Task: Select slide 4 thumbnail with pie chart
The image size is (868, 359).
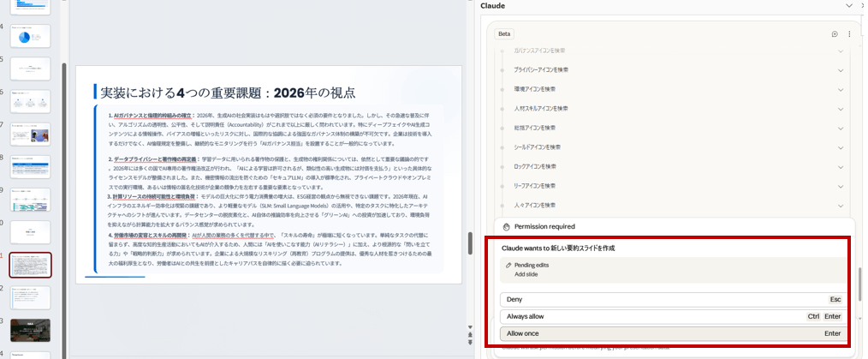Action: pos(30,36)
